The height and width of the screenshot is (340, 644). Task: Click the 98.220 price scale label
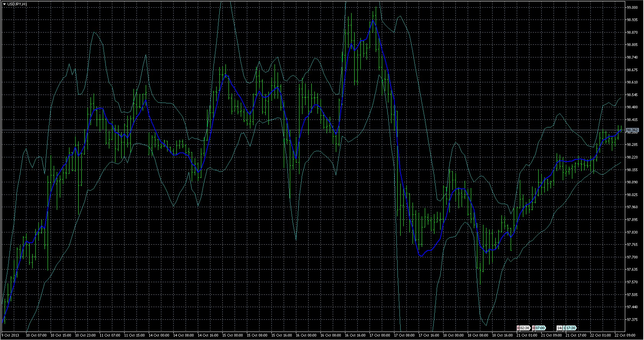click(x=632, y=157)
